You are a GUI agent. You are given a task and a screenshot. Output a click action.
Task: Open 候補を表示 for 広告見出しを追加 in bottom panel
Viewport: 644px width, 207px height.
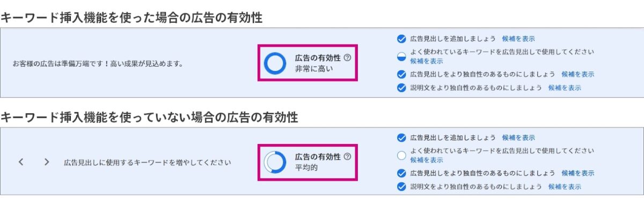(x=518, y=138)
